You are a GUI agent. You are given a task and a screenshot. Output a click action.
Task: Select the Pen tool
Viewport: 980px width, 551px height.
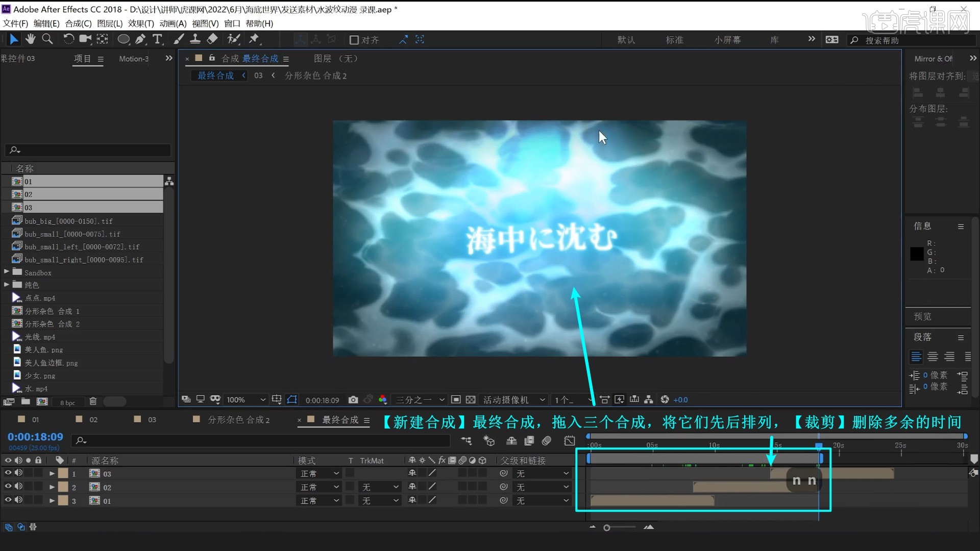(x=141, y=39)
